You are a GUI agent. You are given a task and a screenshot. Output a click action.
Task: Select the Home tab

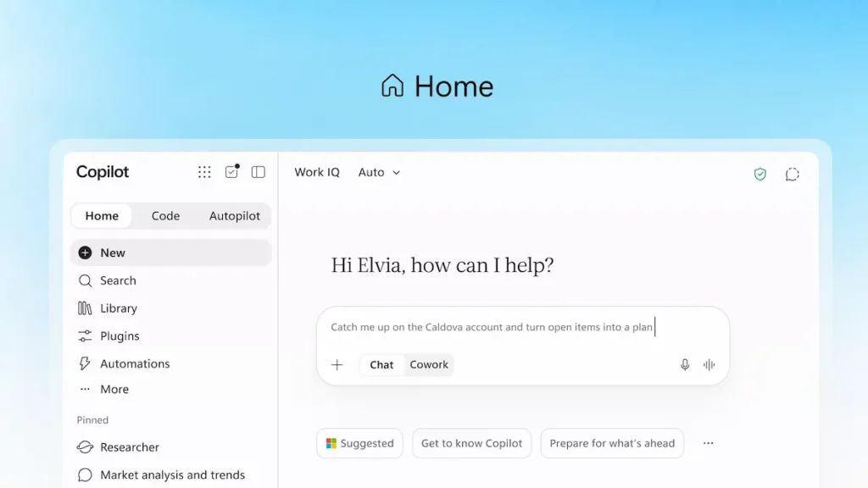[x=102, y=216]
